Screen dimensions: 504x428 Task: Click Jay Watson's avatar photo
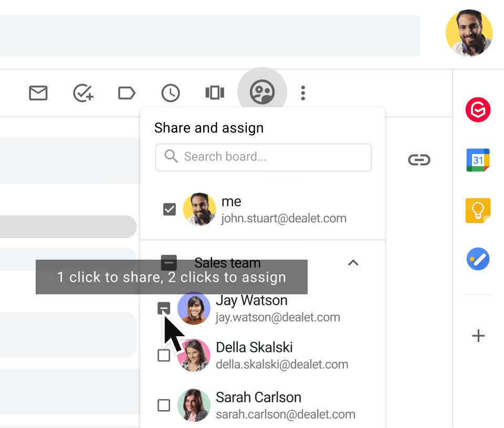pos(194,308)
